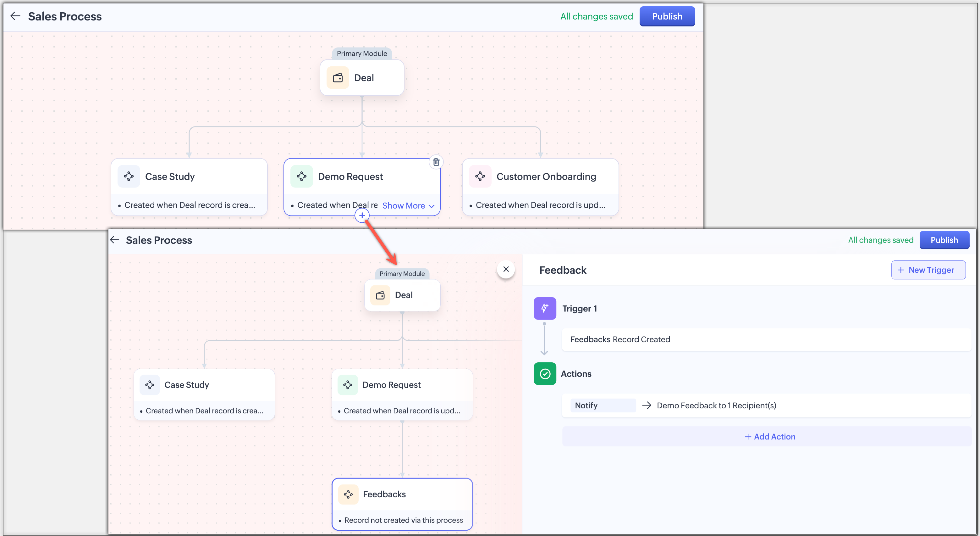Screen dimensions: 980x536
Task: Close the Feedback side panel
Action: pos(506,269)
